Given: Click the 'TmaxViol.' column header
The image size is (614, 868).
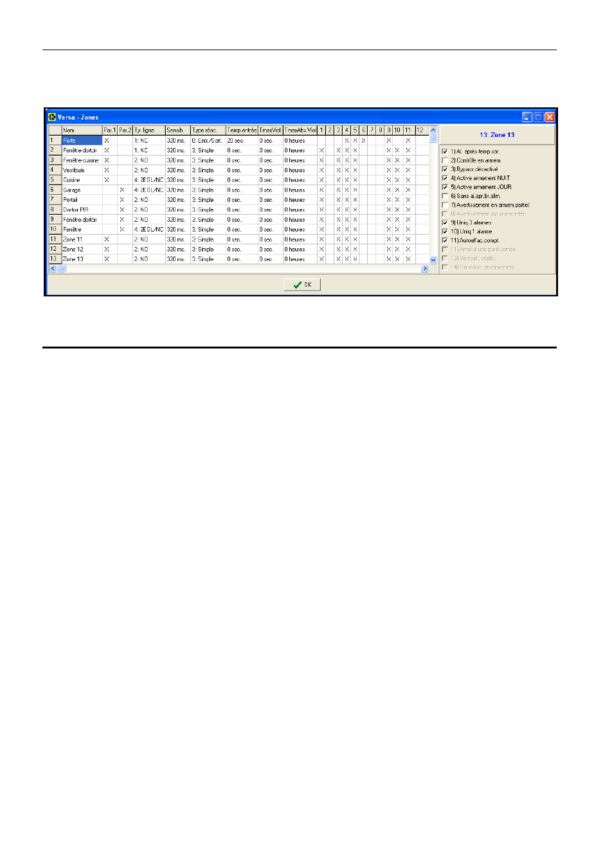Looking at the screenshot, I should click(271, 130).
